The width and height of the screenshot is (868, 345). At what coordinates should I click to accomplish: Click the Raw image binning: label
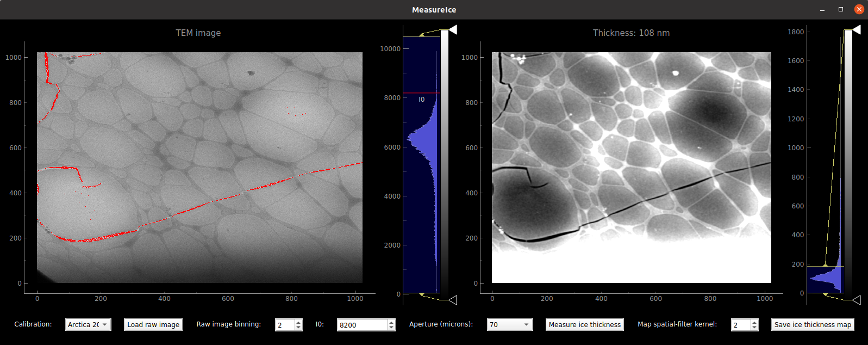point(228,324)
